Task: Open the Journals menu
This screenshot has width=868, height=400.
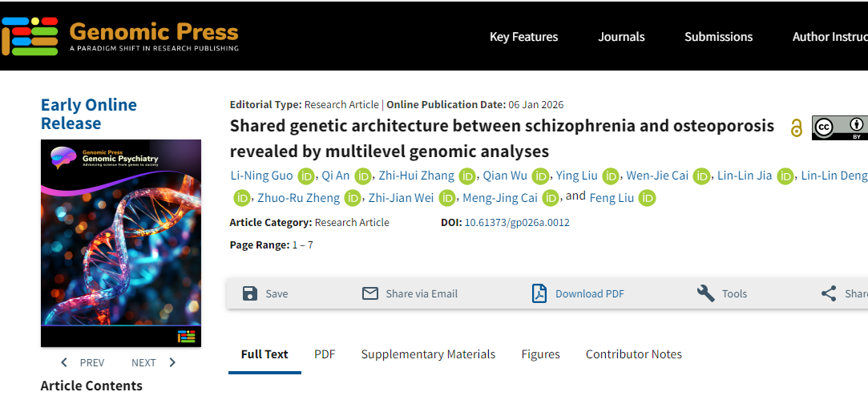Action: 621,37
